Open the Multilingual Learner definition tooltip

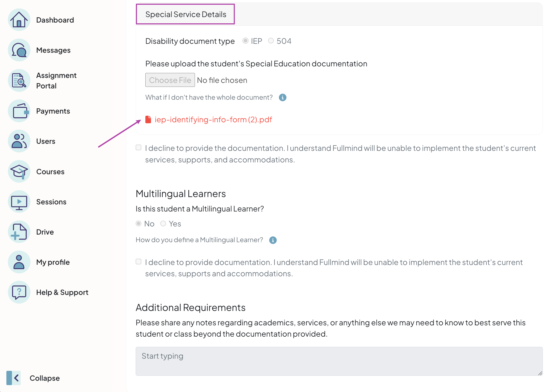coord(273,240)
